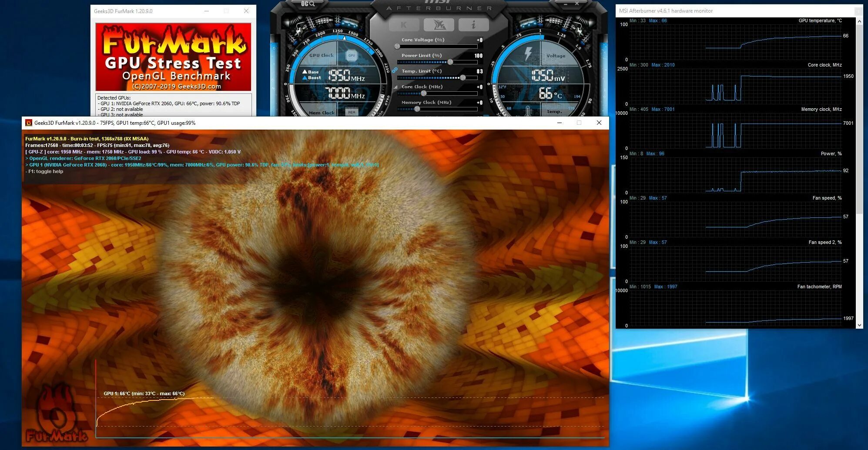Maximize the FurMark burn-in test window
This screenshot has height=450, width=868.
[579, 123]
